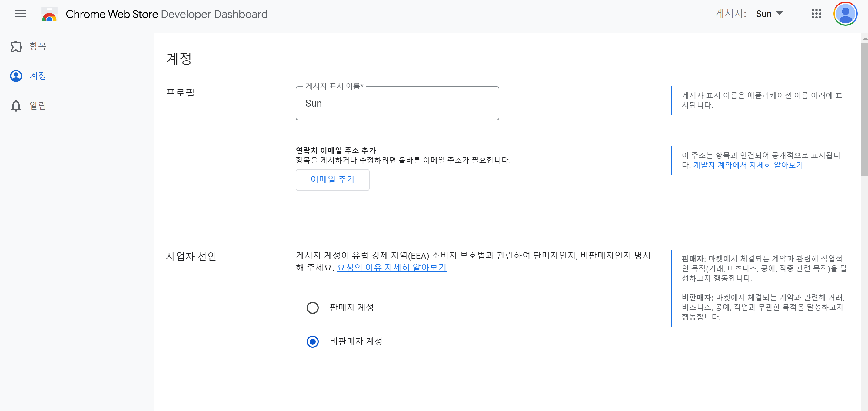Open the hamburger main menu
The width and height of the screenshot is (868, 411).
point(20,14)
